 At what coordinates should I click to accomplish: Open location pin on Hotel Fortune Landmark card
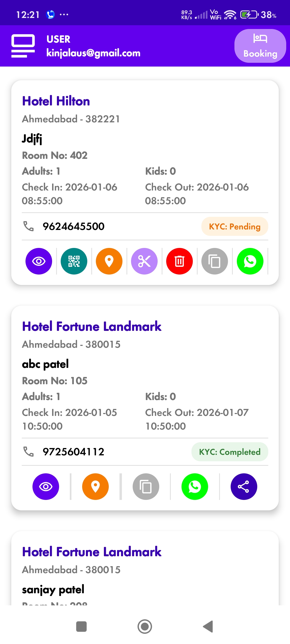pos(95,486)
